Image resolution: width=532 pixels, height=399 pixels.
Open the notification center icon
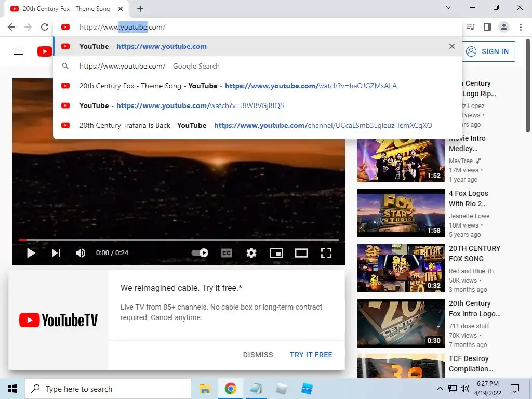pos(515,389)
